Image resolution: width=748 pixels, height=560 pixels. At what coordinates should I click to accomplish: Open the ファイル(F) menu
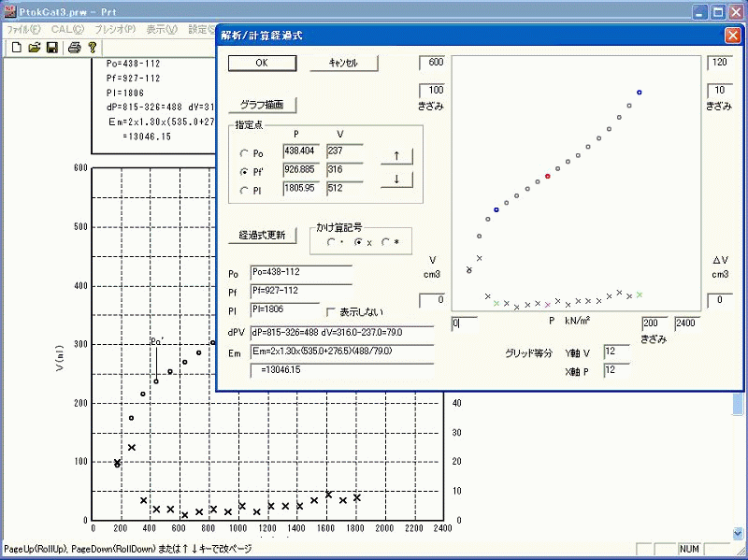[24, 29]
